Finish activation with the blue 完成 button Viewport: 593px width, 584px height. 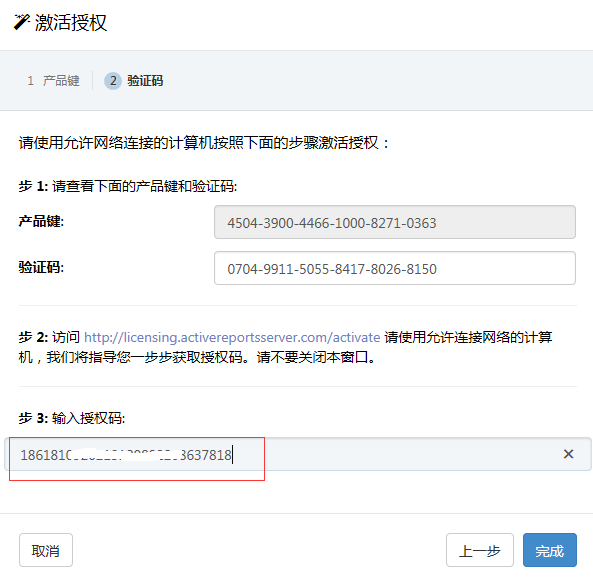click(550, 550)
